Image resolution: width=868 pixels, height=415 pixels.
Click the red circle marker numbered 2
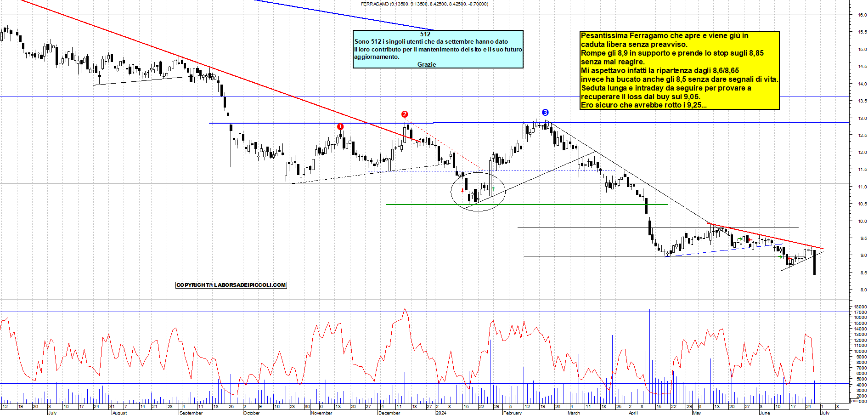click(x=405, y=114)
